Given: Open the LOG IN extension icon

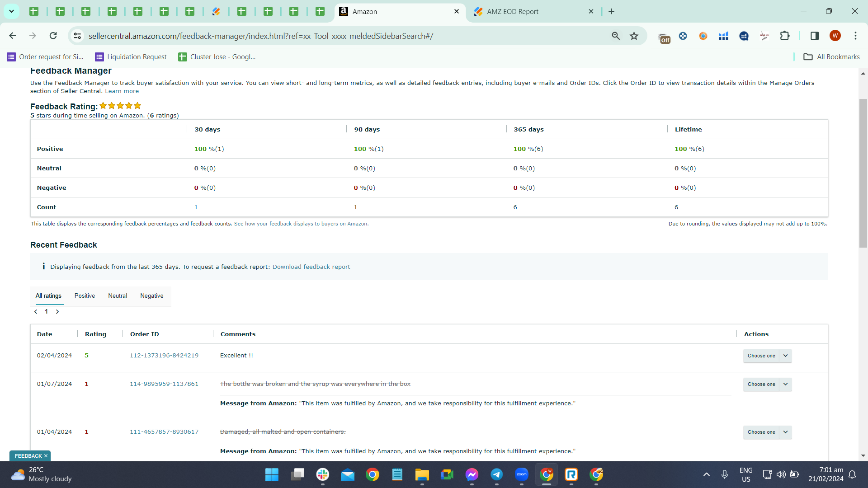Looking at the screenshot, I should [764, 36].
